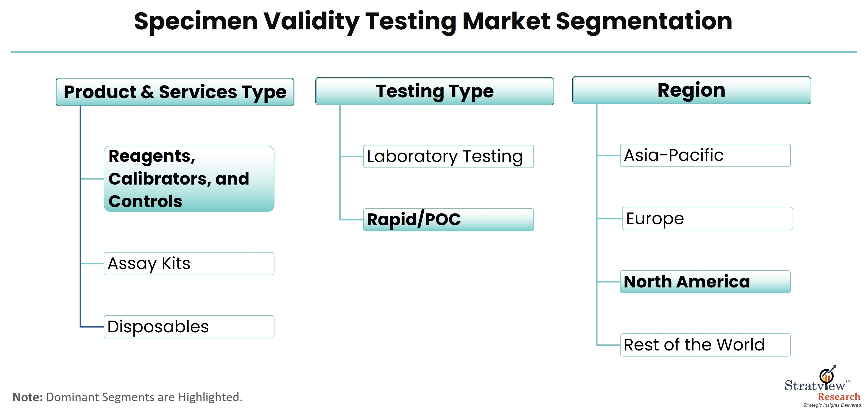868x414 pixels.
Task: Click the Strategic Insights Delivered tagline
Action: click(x=832, y=405)
